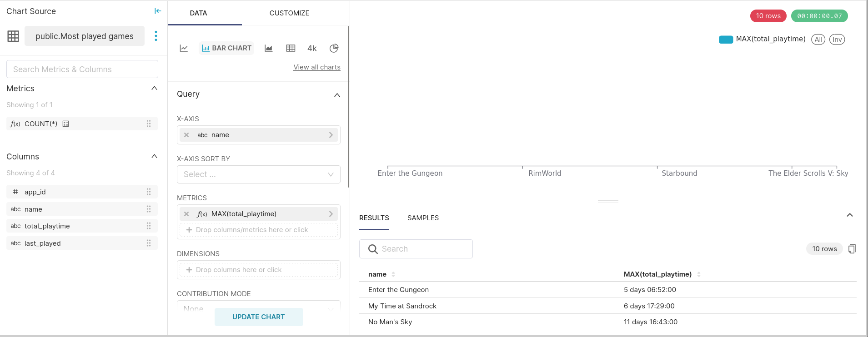Click the RimWorld x-axis label
The image size is (868, 337).
[x=545, y=173]
